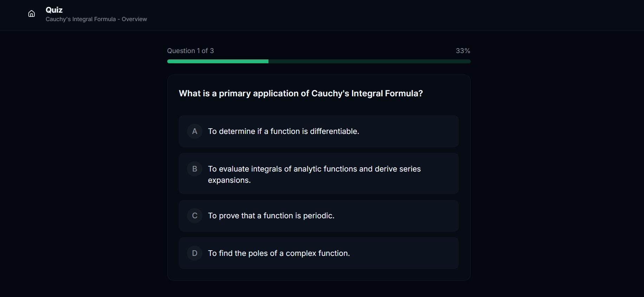The image size is (644, 297).
Task: Click the word "expansions." in option B
Action: (x=229, y=180)
